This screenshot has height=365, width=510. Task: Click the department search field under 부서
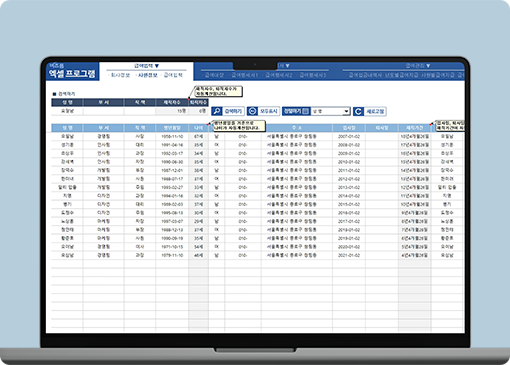click(104, 111)
